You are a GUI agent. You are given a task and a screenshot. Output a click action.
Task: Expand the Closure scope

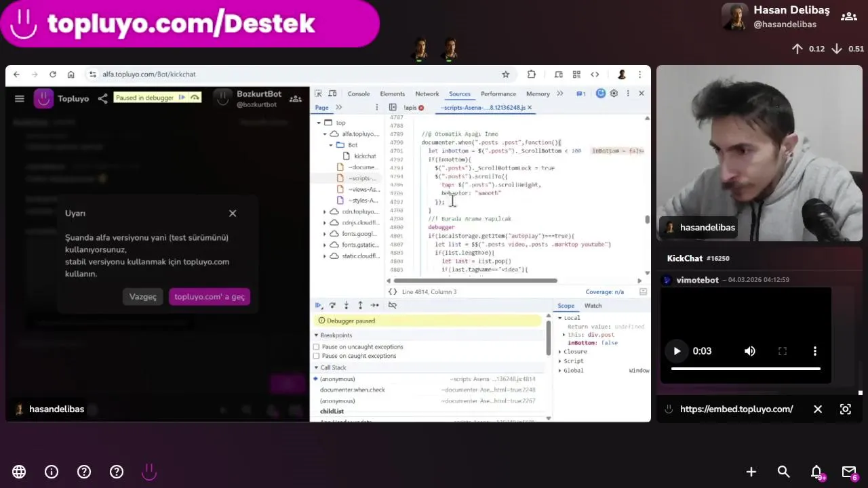560,352
